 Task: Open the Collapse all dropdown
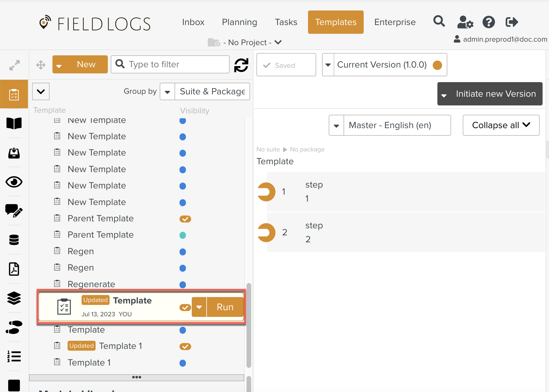point(501,125)
